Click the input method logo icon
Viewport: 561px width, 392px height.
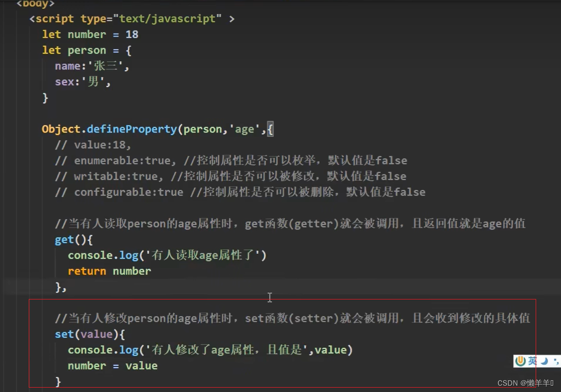[x=521, y=361]
